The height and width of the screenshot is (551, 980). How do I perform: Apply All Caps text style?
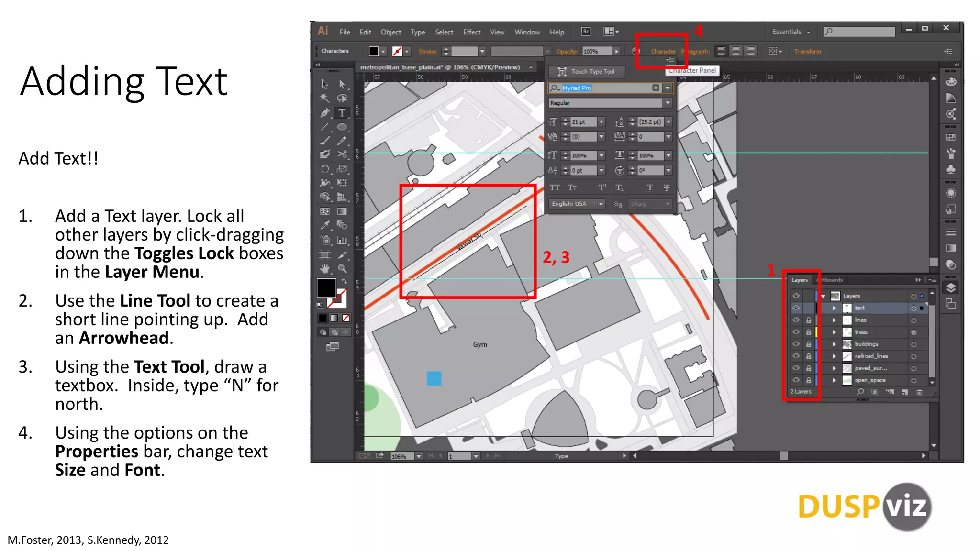tap(555, 187)
